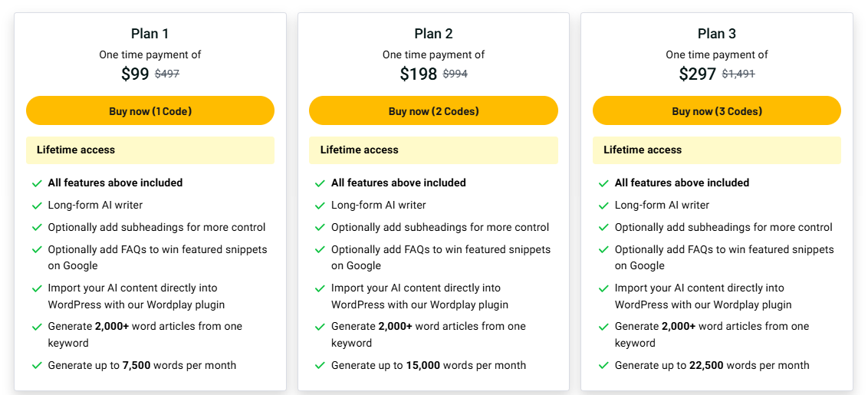Click checkmark beside Plan 1 Long-form AI writer
This screenshot has height=395, width=868.
click(x=37, y=206)
